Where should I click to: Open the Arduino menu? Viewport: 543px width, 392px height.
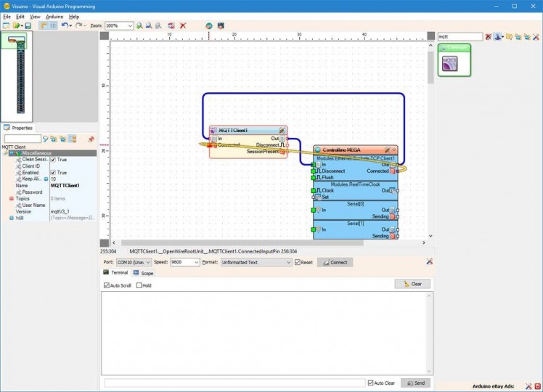click(x=54, y=16)
